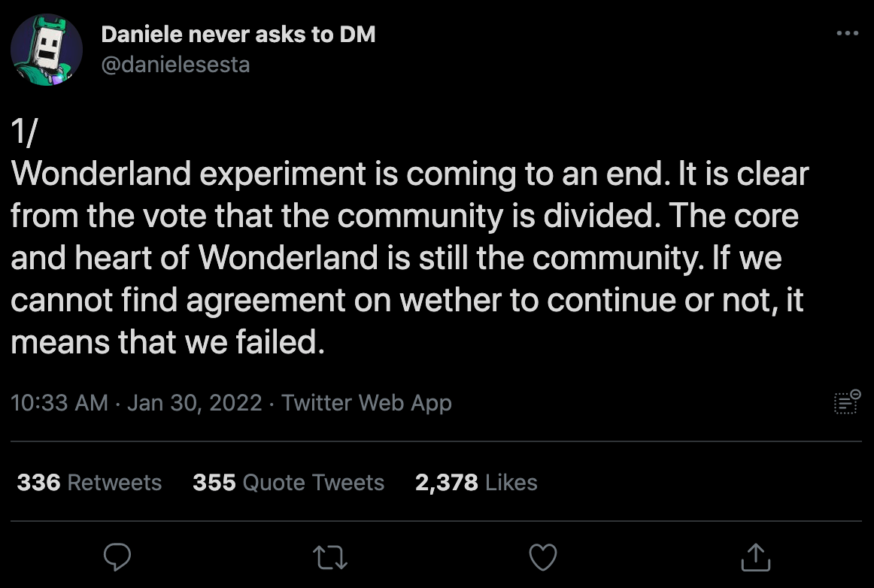This screenshot has width=874, height=588.
Task: Click the @danielesesta handle
Action: 175,65
